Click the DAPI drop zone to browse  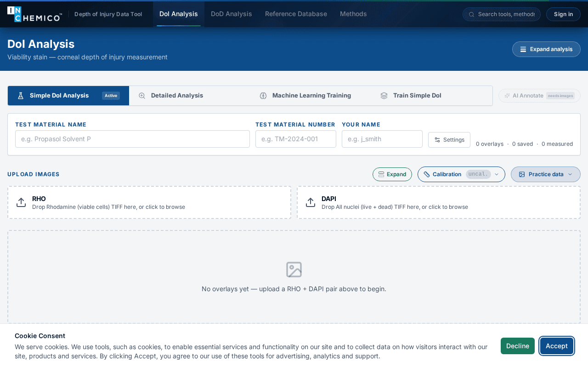point(439,202)
